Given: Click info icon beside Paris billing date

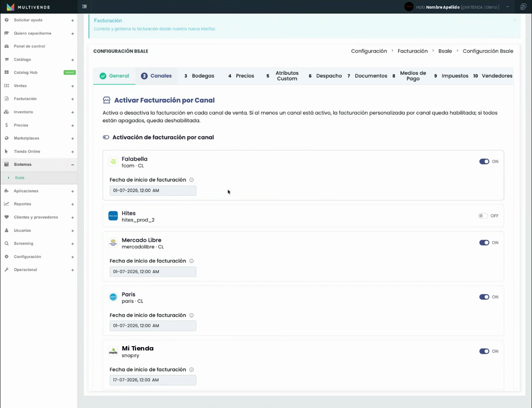Looking at the screenshot, I should click(x=192, y=315).
